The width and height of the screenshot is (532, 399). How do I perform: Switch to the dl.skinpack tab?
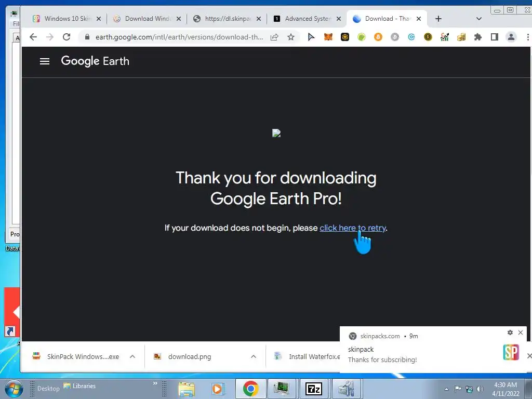[227, 19]
